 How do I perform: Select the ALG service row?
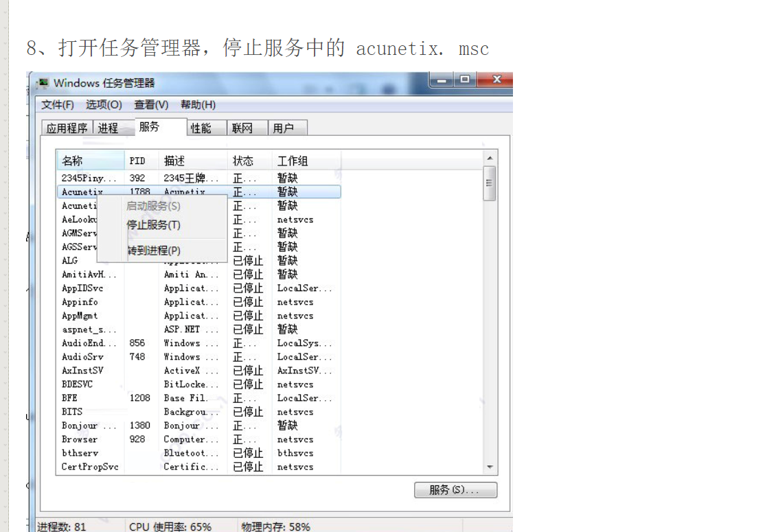[x=199, y=260]
